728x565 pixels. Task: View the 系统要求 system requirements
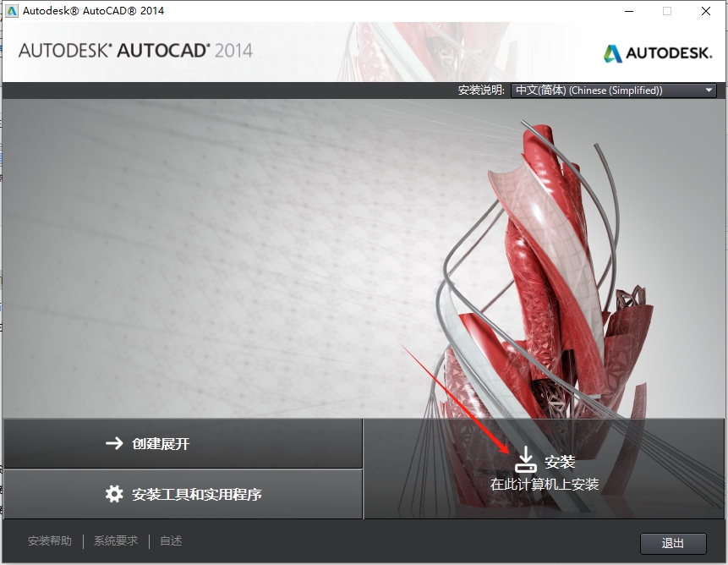click(x=114, y=540)
